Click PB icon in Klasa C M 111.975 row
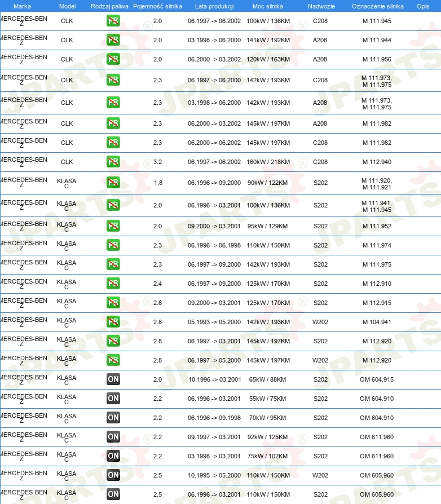The width and height of the screenshot is (441, 504). click(x=113, y=264)
